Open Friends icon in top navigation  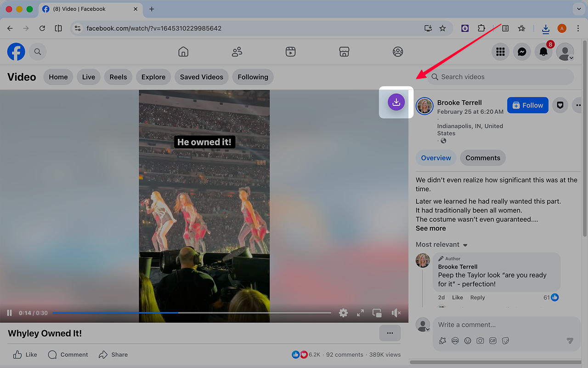coord(237,52)
